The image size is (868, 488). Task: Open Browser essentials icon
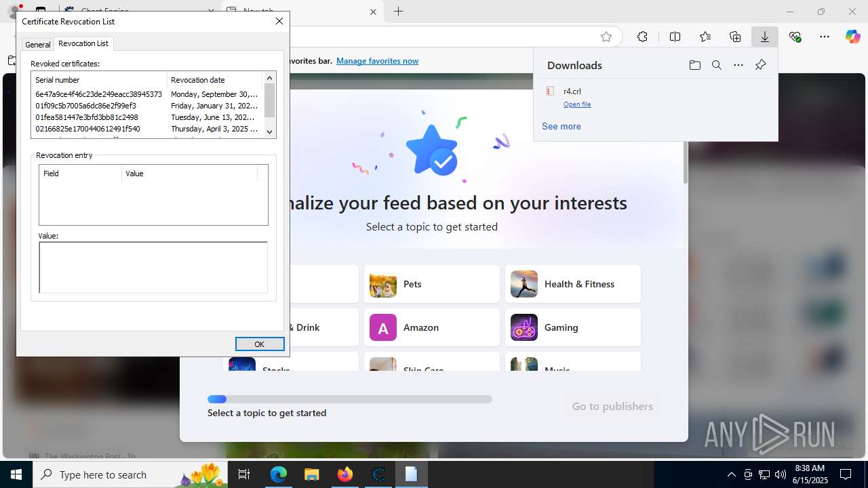point(795,37)
